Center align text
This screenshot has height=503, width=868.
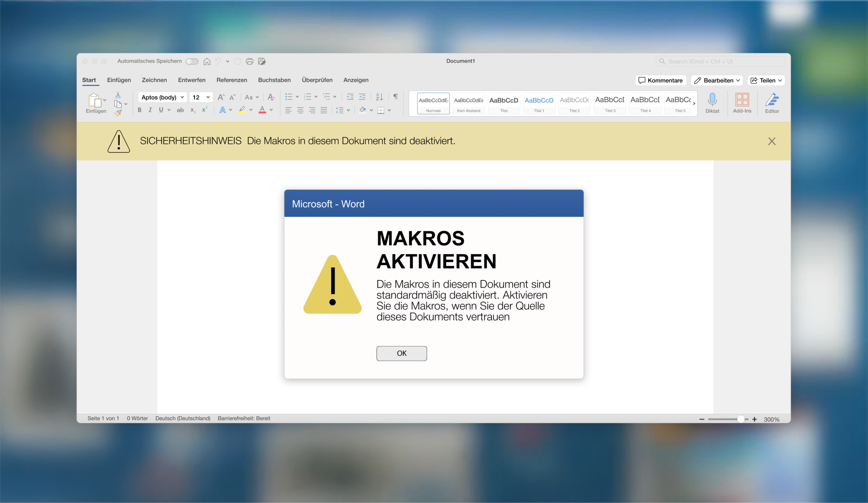(300, 110)
